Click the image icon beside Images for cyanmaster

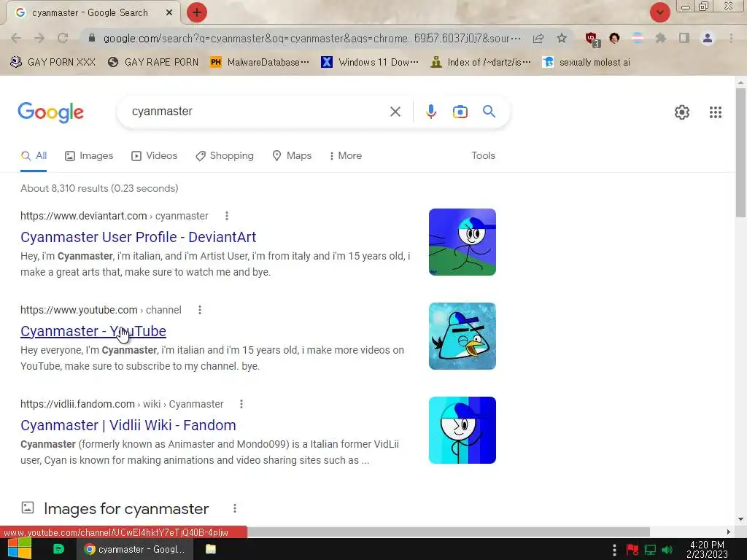tap(28, 507)
